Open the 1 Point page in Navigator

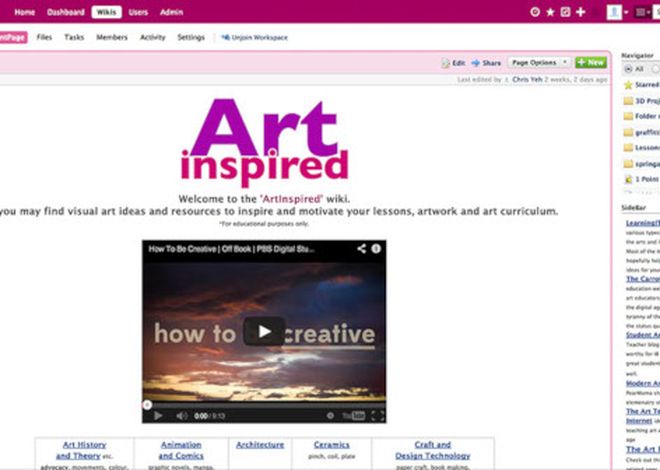tap(641, 179)
